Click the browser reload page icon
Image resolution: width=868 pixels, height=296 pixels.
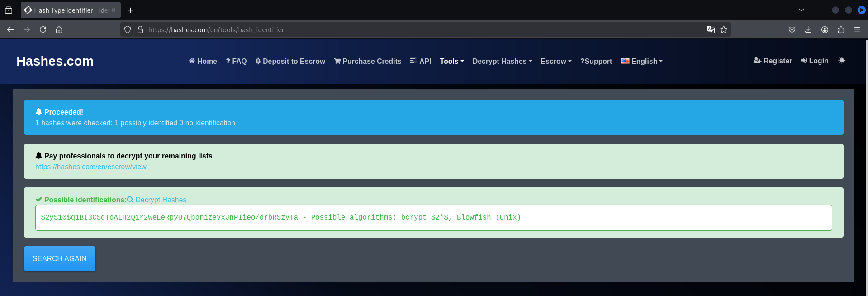point(43,29)
